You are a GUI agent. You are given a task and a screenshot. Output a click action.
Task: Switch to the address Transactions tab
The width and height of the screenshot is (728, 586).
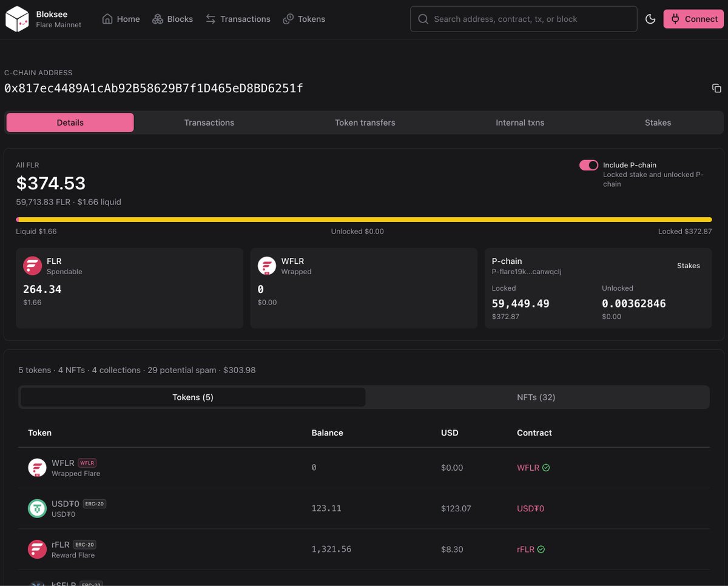[209, 123]
